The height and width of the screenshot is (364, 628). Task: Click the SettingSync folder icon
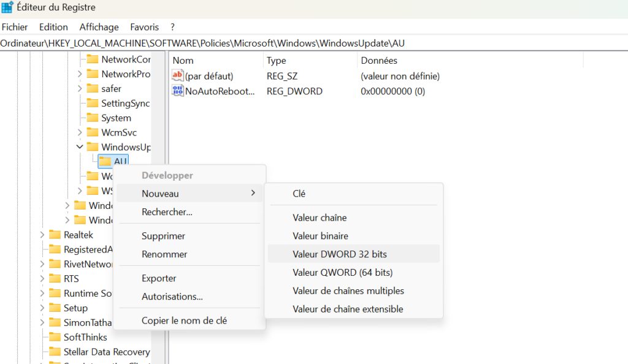(93, 103)
